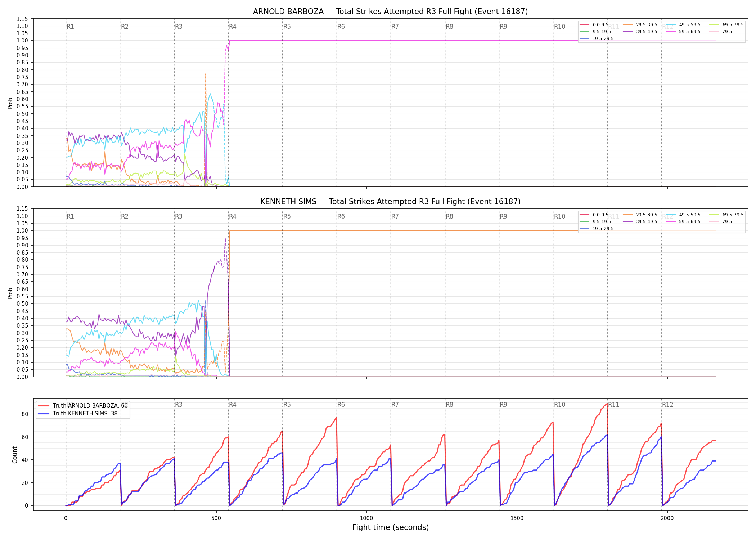Click the R12 round marker in Count chart

[x=667, y=405]
